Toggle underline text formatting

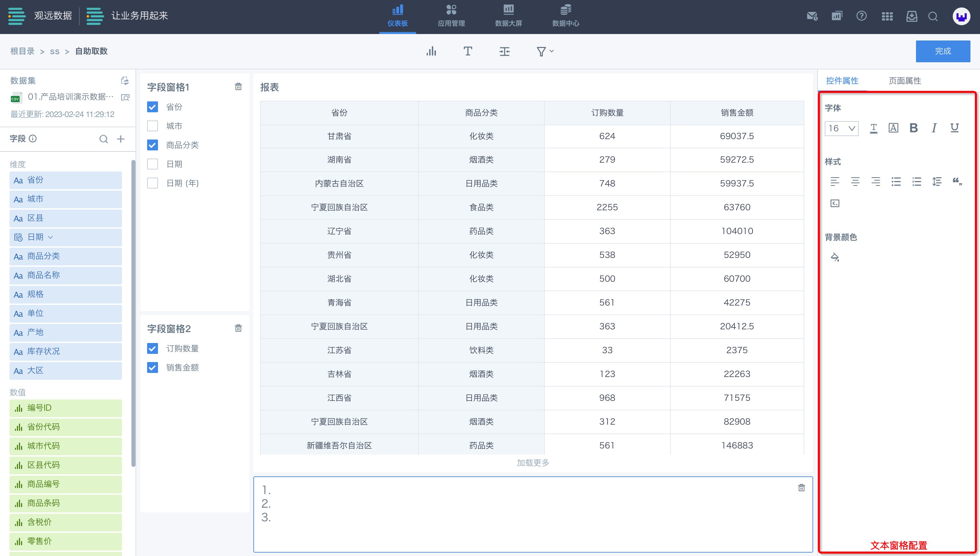click(954, 128)
